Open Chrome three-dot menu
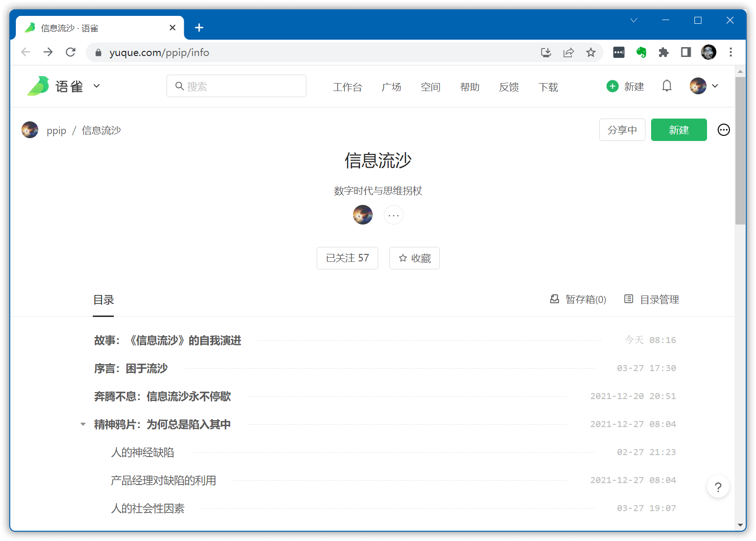This screenshot has height=541, width=756. click(x=731, y=52)
